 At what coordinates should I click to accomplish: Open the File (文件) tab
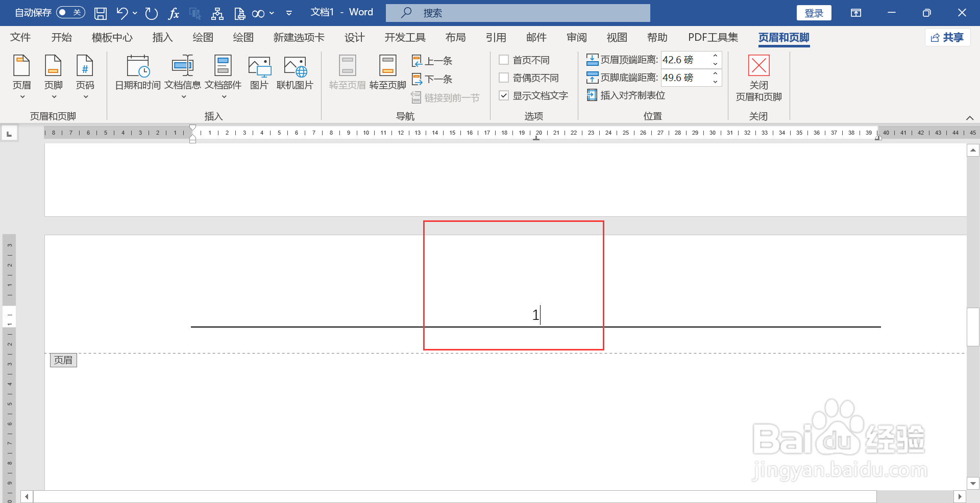[20, 37]
